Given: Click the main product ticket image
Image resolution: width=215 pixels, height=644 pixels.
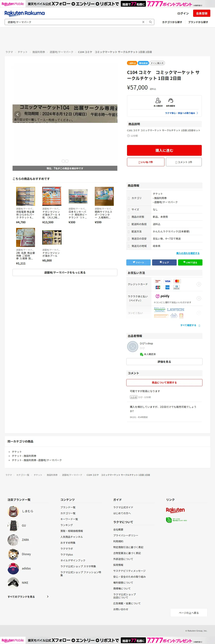Looking at the screenshot, I should tap(65, 114).
